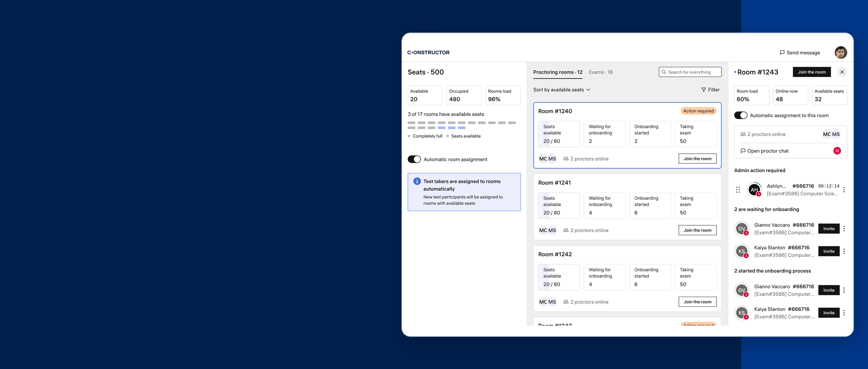The width and height of the screenshot is (868, 369).
Task: Click the Search for everything field
Action: pos(690,72)
